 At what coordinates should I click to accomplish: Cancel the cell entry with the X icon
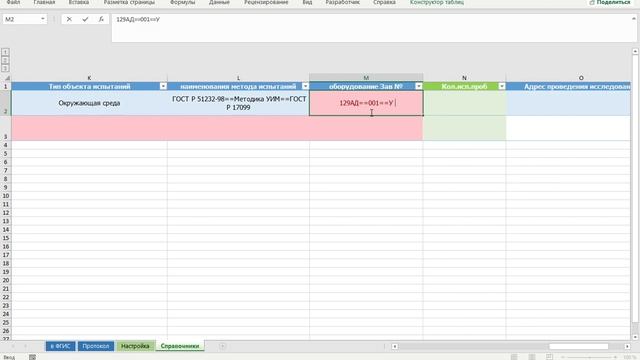pos(69,19)
